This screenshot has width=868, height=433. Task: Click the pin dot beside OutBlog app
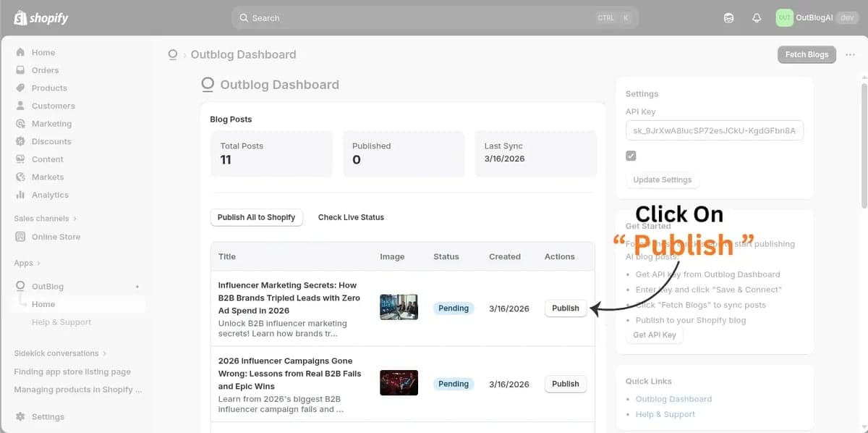[x=137, y=287]
